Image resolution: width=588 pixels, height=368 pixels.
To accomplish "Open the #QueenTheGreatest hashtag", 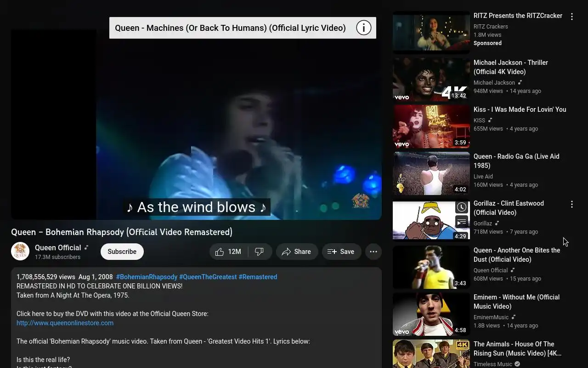I will (x=208, y=277).
